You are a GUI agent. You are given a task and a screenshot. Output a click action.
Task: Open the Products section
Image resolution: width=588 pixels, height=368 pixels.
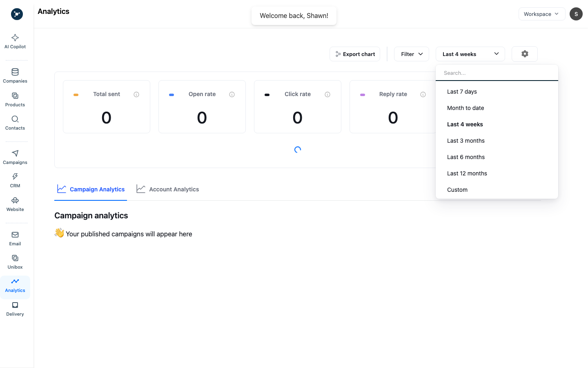click(15, 100)
